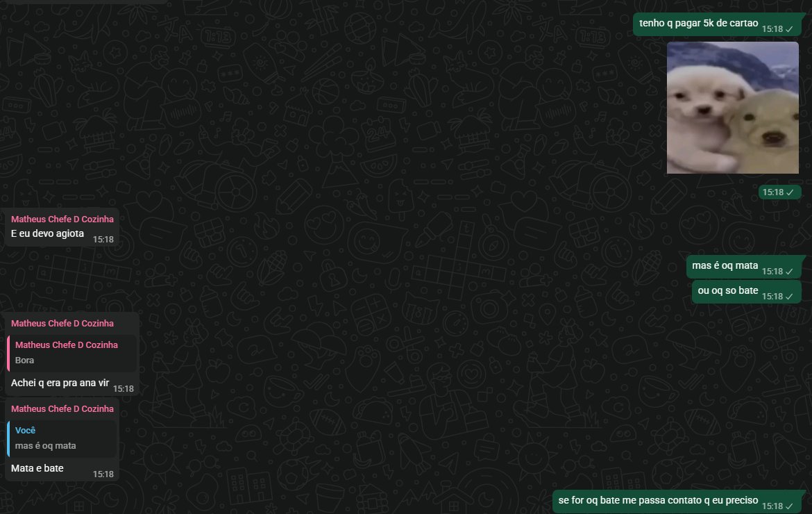Click delivered checkmark on "tenho q pagar" message
This screenshot has width=812, height=514.
[789, 30]
